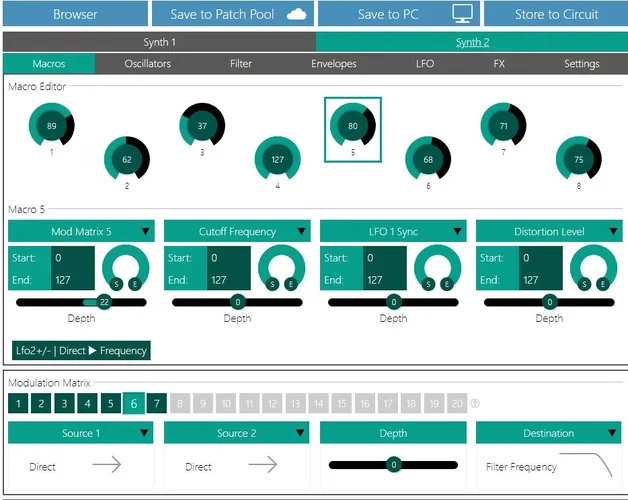Click the Modulation Matrix depth slider handle
Viewport: 628px width, 500px height.
pos(393,464)
